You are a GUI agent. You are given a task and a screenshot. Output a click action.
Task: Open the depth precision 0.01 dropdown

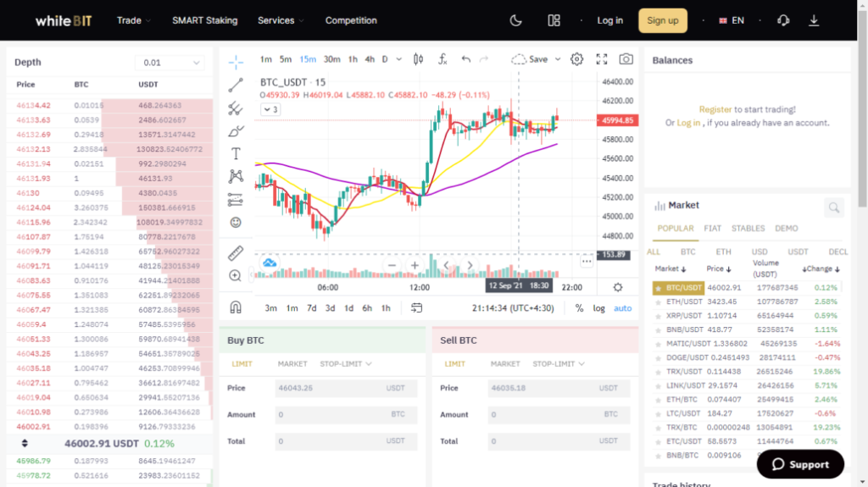point(170,63)
